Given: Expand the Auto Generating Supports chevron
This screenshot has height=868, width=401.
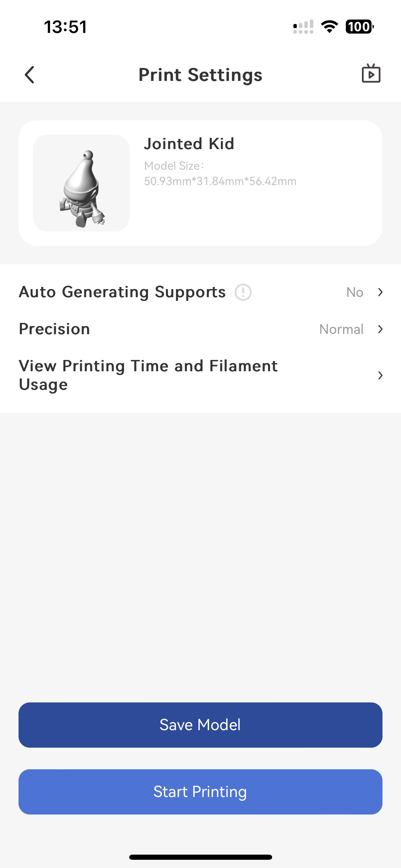Looking at the screenshot, I should click(380, 292).
